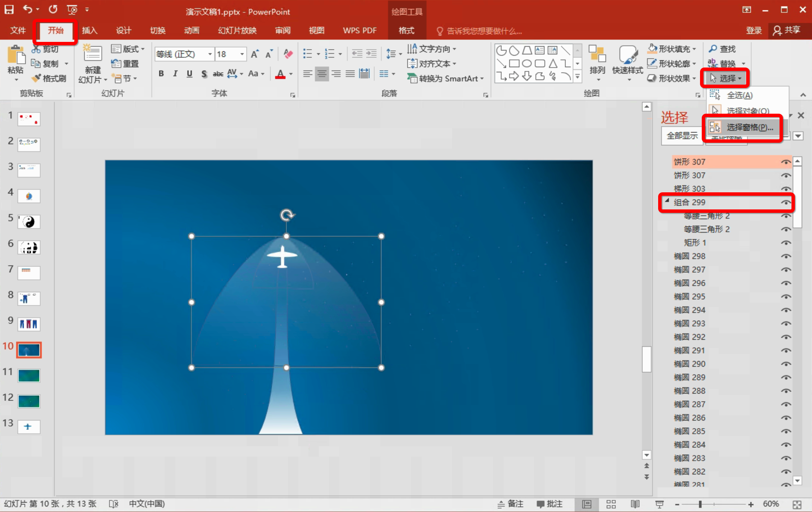Click the Redo/repeat icon
Image resolution: width=812 pixels, height=512 pixels.
click(x=53, y=9)
